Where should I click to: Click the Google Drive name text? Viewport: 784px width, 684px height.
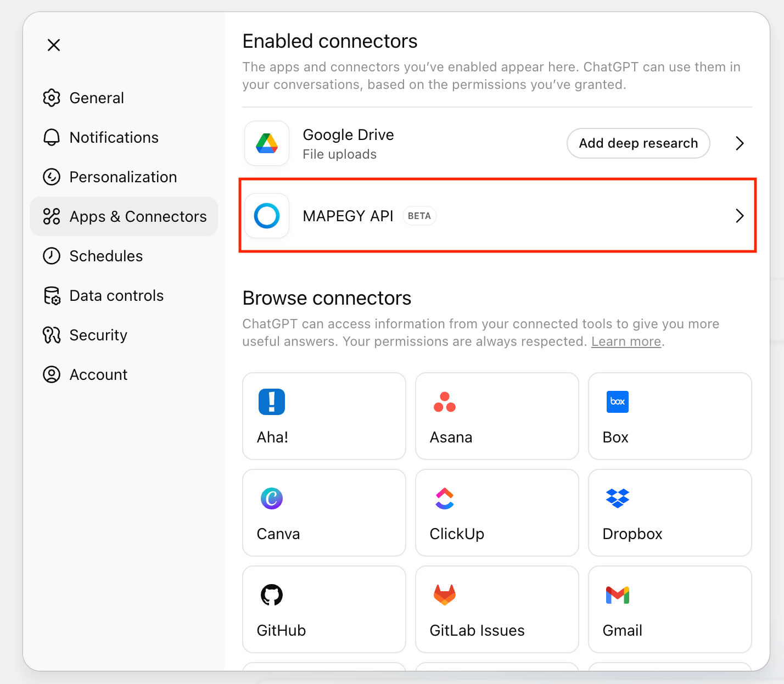pos(349,134)
